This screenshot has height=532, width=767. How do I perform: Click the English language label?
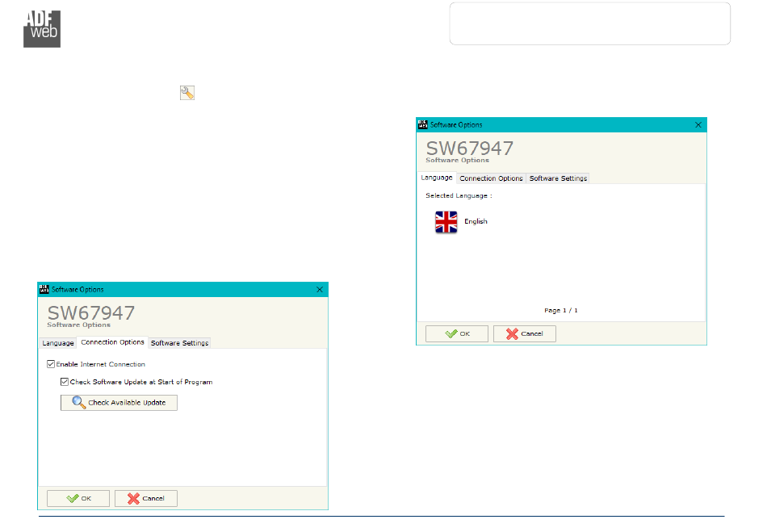click(x=476, y=221)
